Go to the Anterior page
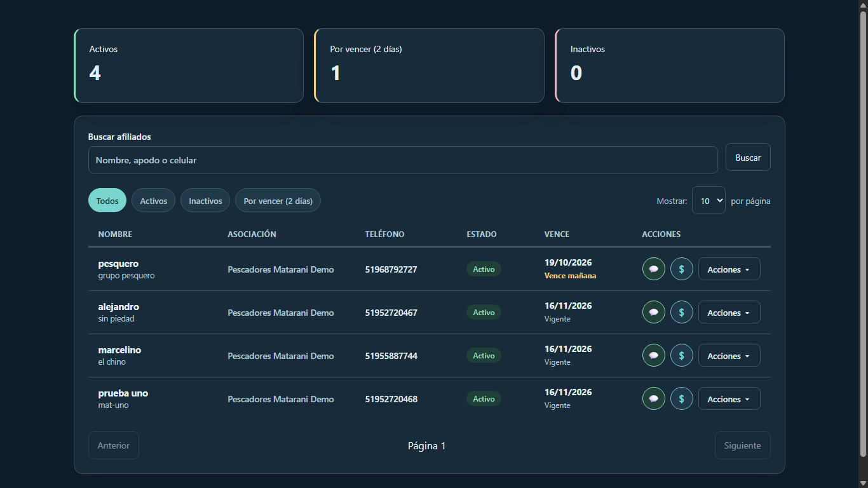Viewport: 868px width, 488px height. tap(114, 445)
